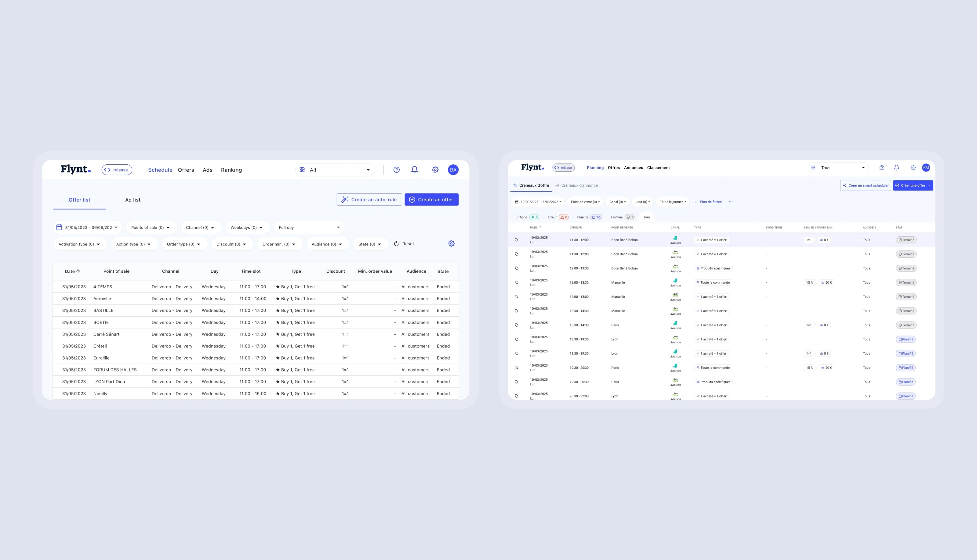This screenshot has height=560, width=977.
Task: Click the bell icon beside KM avatar
Action: 896,168
